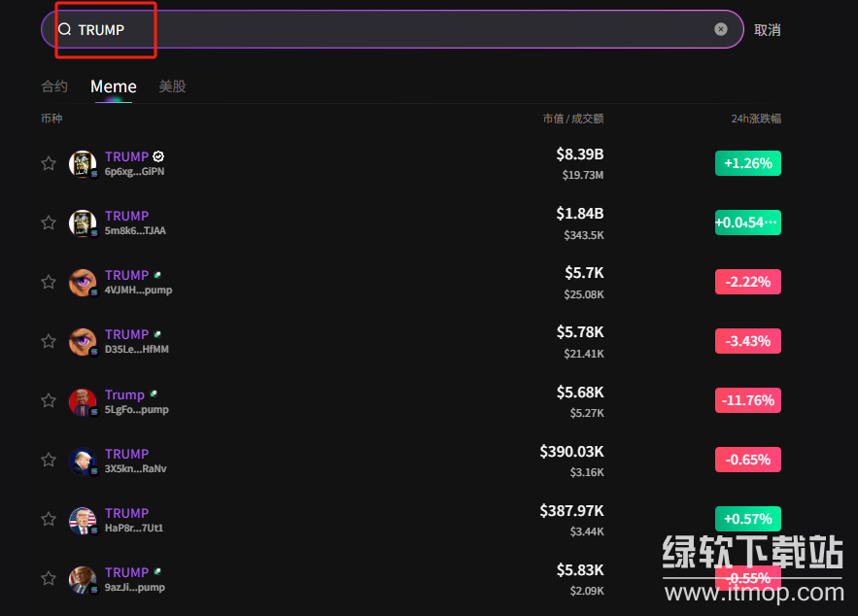Click inside the TRUMP search field
The height and width of the screenshot is (616, 858).
pos(389,29)
